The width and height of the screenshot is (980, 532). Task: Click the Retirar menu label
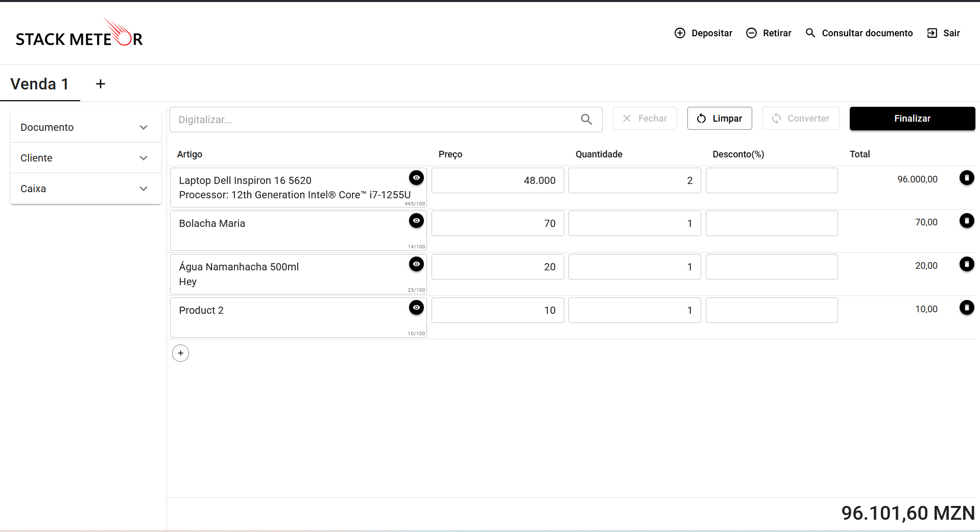tap(777, 33)
